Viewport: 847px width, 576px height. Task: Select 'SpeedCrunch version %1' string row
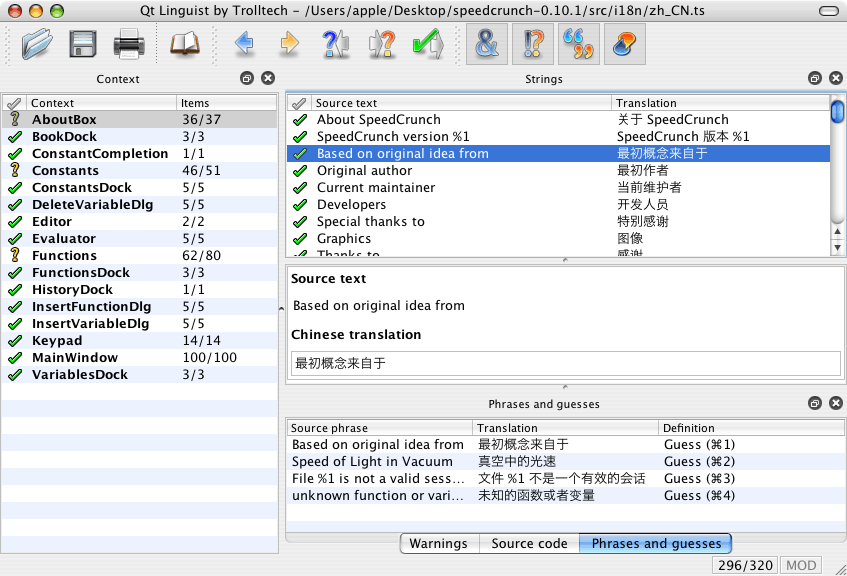[x=559, y=137]
